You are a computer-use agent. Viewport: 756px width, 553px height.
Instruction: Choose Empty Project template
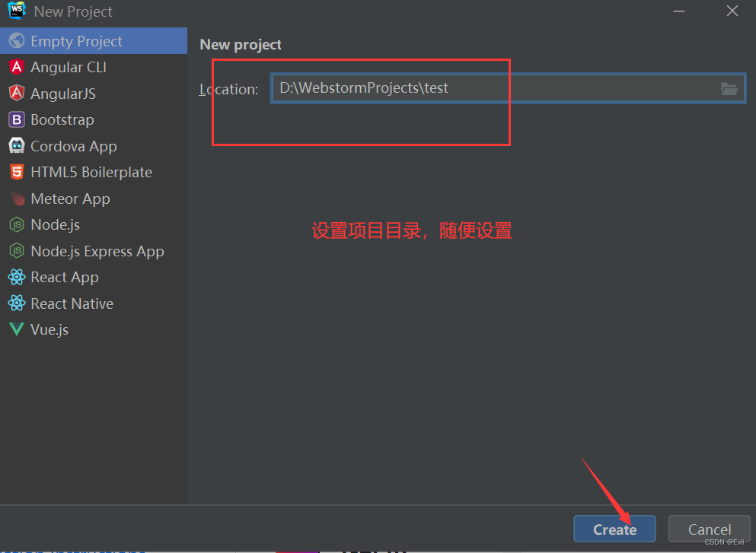pos(94,41)
